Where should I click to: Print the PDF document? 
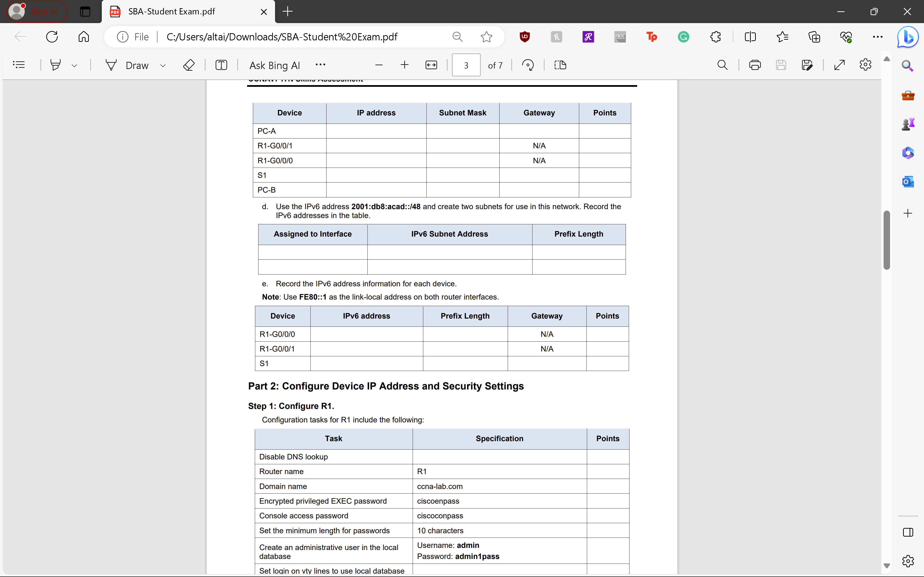coord(754,65)
